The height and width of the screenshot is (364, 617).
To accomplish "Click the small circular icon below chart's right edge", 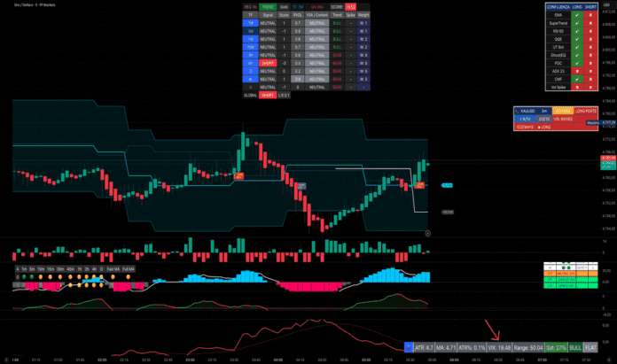I will pos(428,233).
